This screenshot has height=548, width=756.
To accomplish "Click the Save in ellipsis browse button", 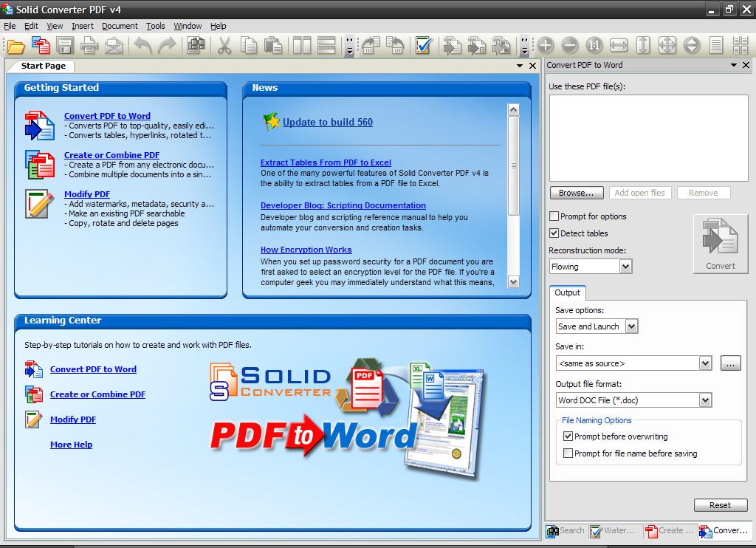I will (x=730, y=363).
